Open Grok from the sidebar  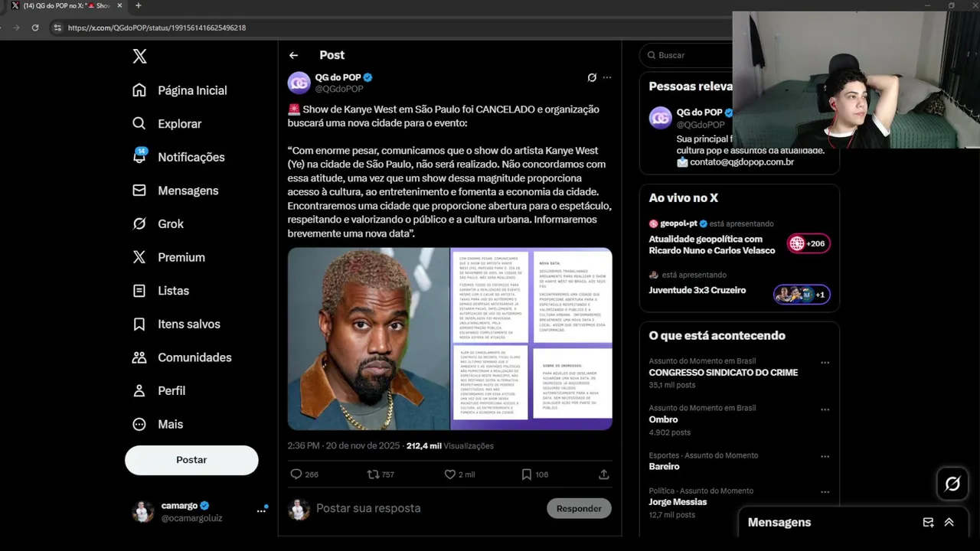click(158, 223)
